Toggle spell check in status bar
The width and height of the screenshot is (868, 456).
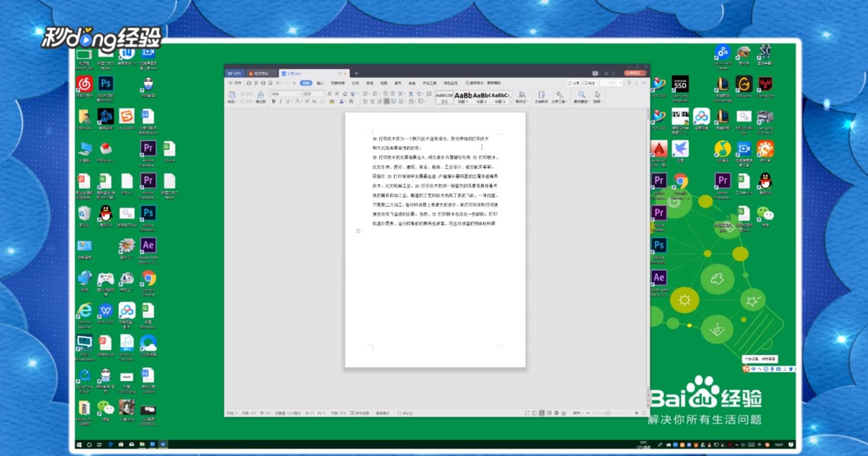359,413
